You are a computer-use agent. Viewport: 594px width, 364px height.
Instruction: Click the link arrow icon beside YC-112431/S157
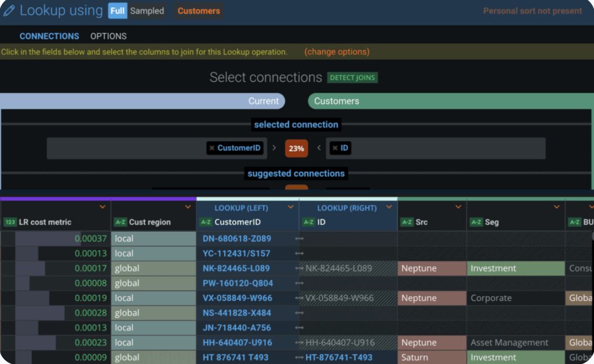pos(299,253)
